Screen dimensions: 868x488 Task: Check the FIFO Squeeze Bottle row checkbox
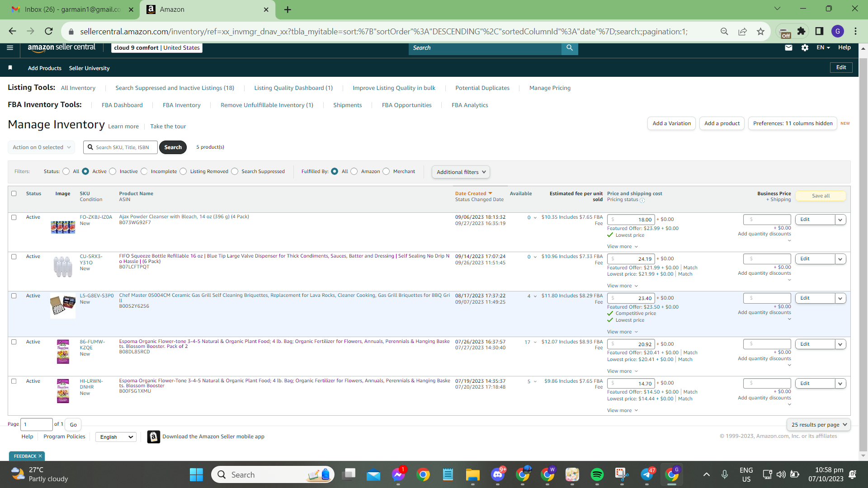(x=14, y=257)
